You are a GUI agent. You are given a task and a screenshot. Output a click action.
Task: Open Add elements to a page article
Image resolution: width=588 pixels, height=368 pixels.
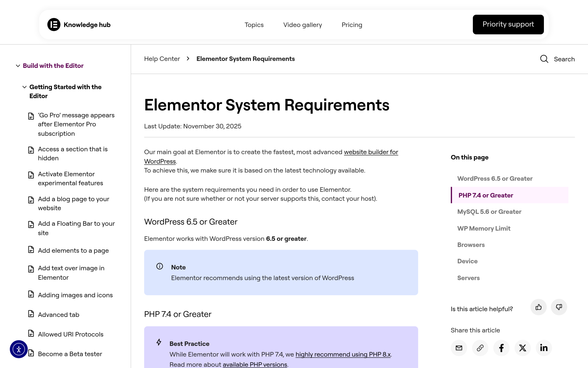click(x=73, y=250)
